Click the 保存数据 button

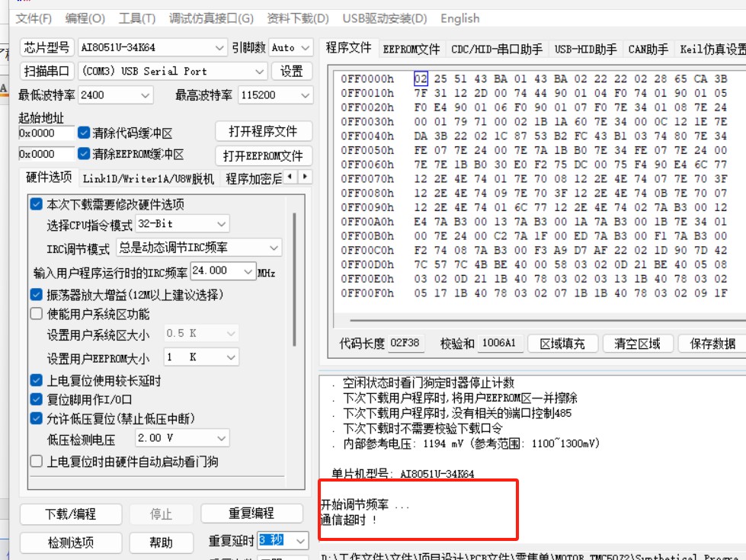click(712, 344)
